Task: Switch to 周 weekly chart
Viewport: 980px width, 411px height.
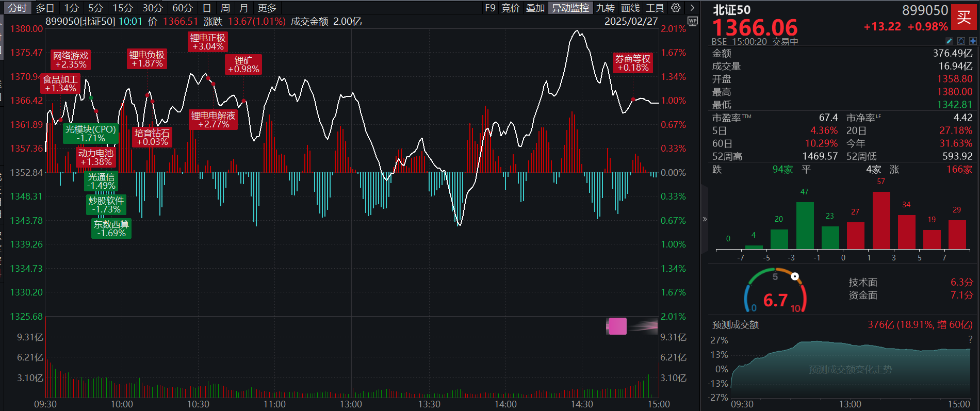Action: click(x=225, y=8)
